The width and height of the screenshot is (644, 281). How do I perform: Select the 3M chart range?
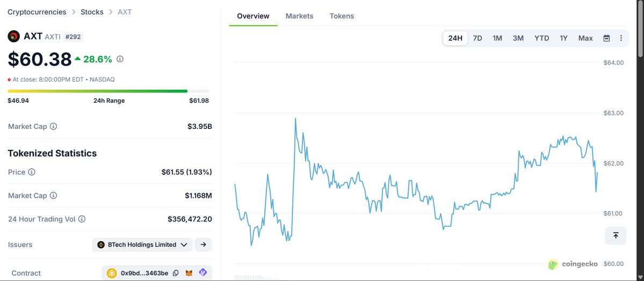(x=518, y=38)
